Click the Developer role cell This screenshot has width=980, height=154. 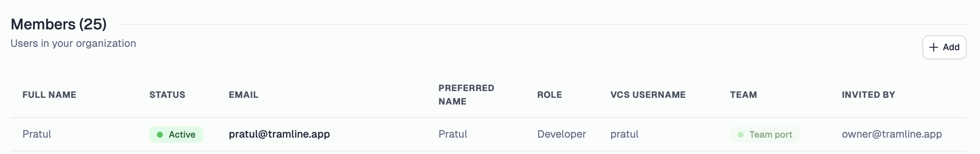tap(562, 134)
